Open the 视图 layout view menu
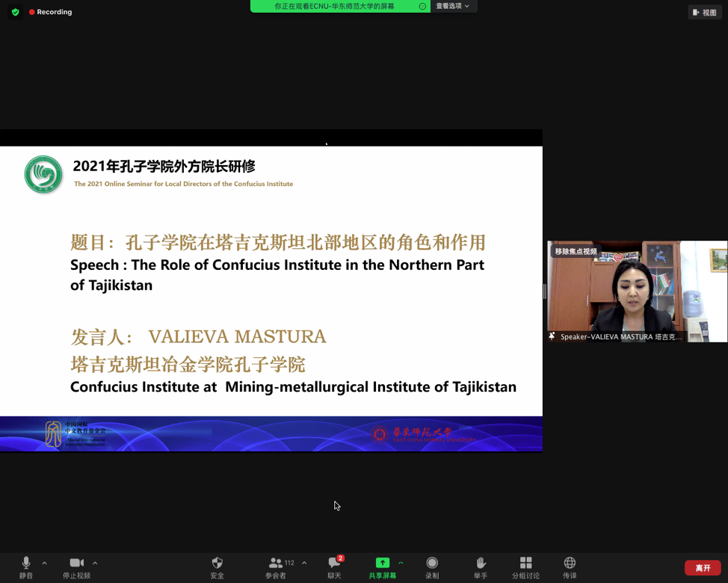 [x=705, y=12]
